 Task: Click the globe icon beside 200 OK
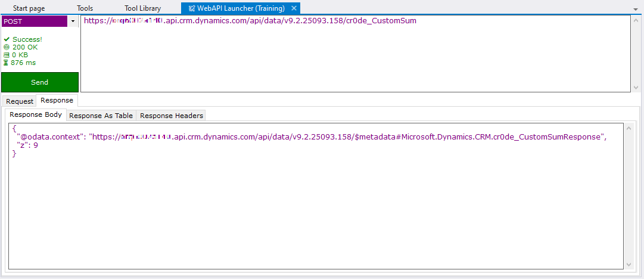pos(7,47)
